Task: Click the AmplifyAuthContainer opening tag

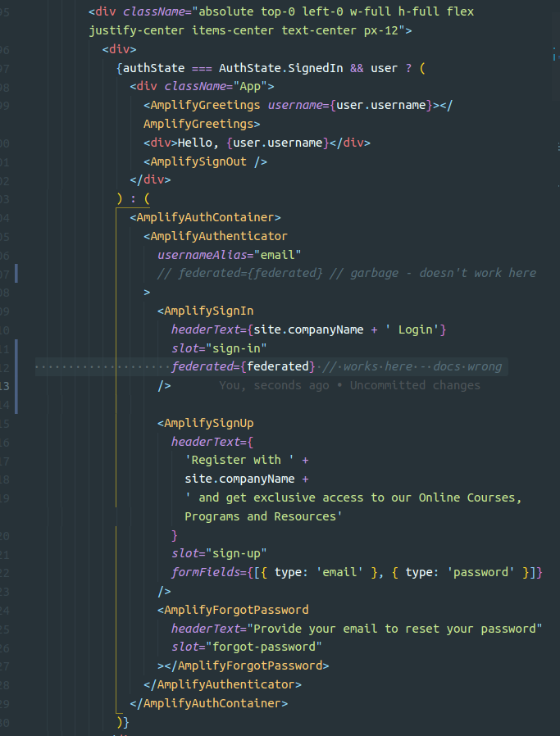Action: pyautogui.click(x=205, y=217)
